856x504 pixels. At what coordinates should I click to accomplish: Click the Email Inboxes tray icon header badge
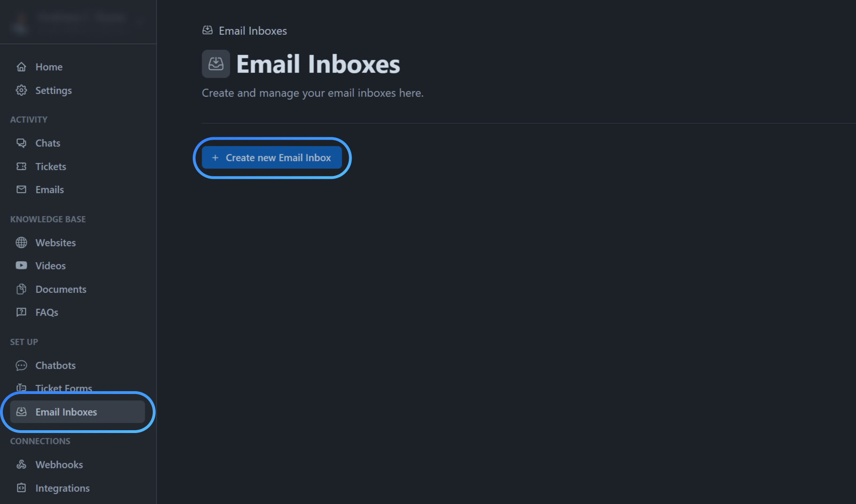coord(216,64)
